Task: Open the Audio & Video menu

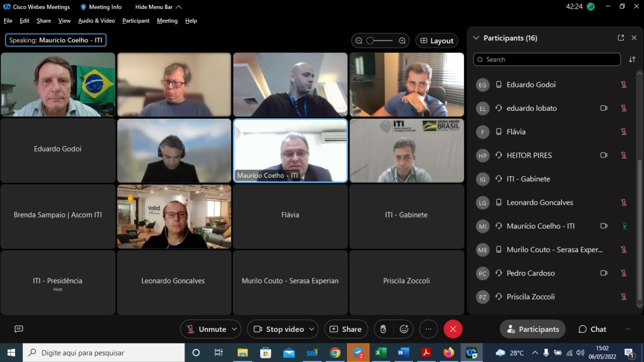Action: [x=96, y=21]
